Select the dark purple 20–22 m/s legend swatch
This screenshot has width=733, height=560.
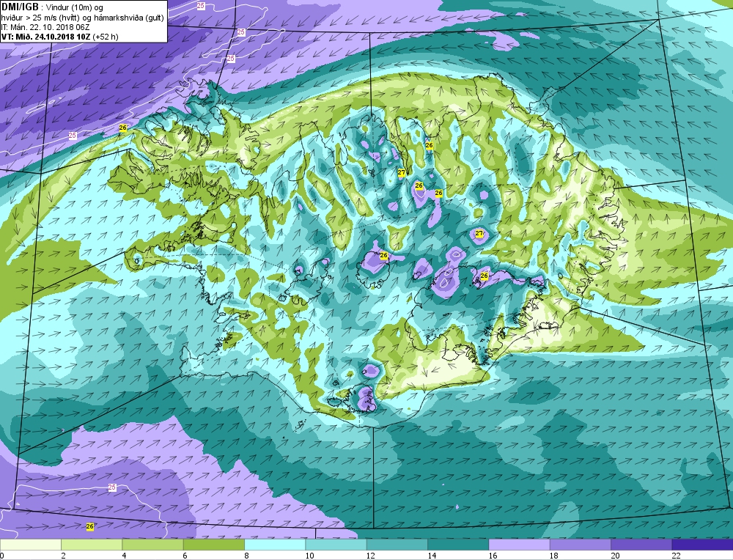click(641, 545)
